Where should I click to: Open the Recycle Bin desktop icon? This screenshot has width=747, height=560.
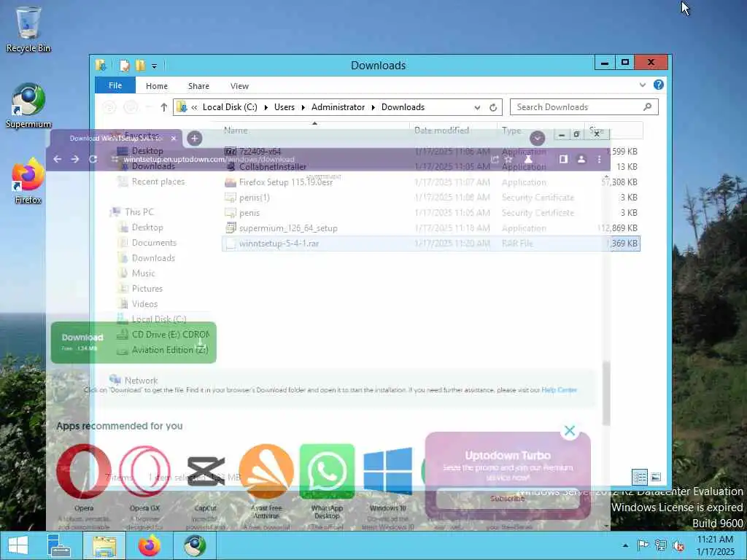point(28,29)
